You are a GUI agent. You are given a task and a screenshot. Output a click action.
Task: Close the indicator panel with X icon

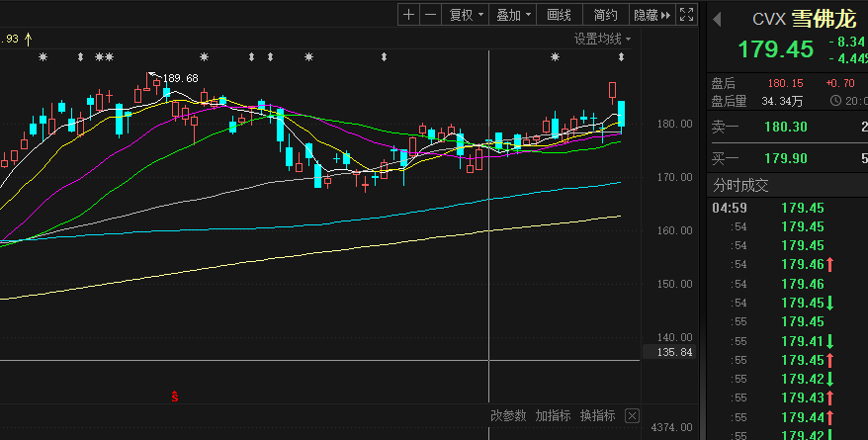click(633, 415)
